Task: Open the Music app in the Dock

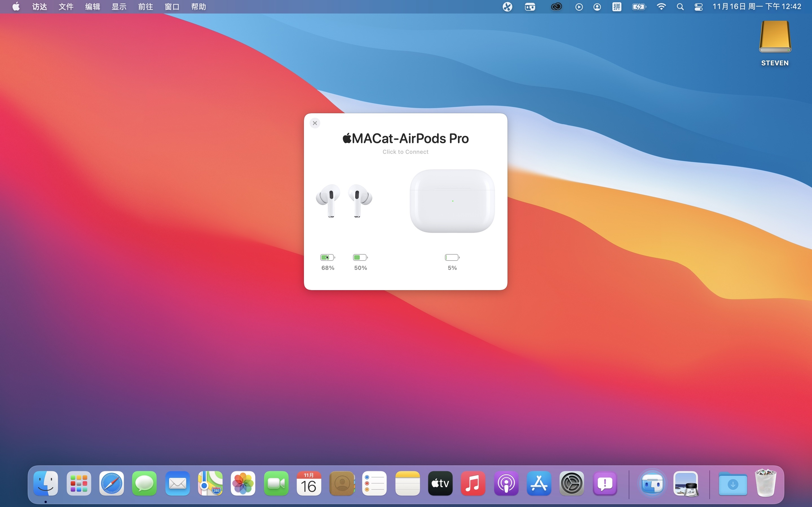Action: click(473, 483)
